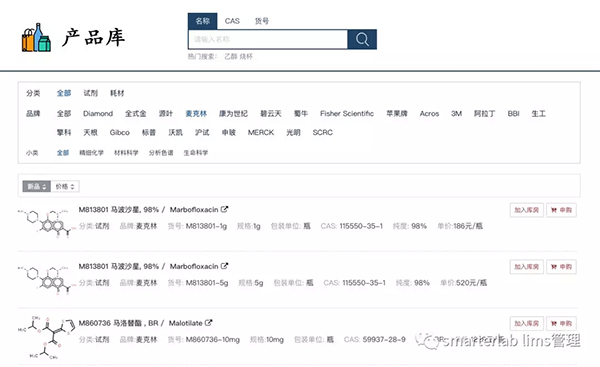Click CAS number 59937-28-9
Viewport: 600px width, 367px height.
[384, 339]
